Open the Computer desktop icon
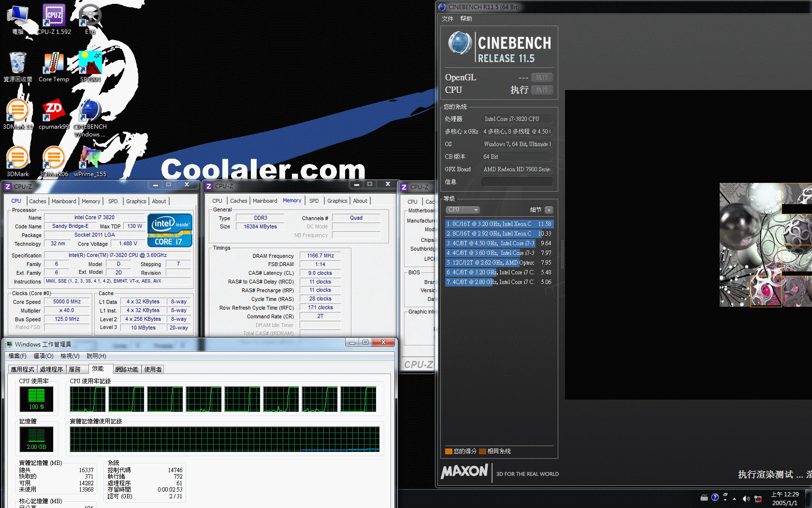This screenshot has width=812, height=508. tap(18, 19)
